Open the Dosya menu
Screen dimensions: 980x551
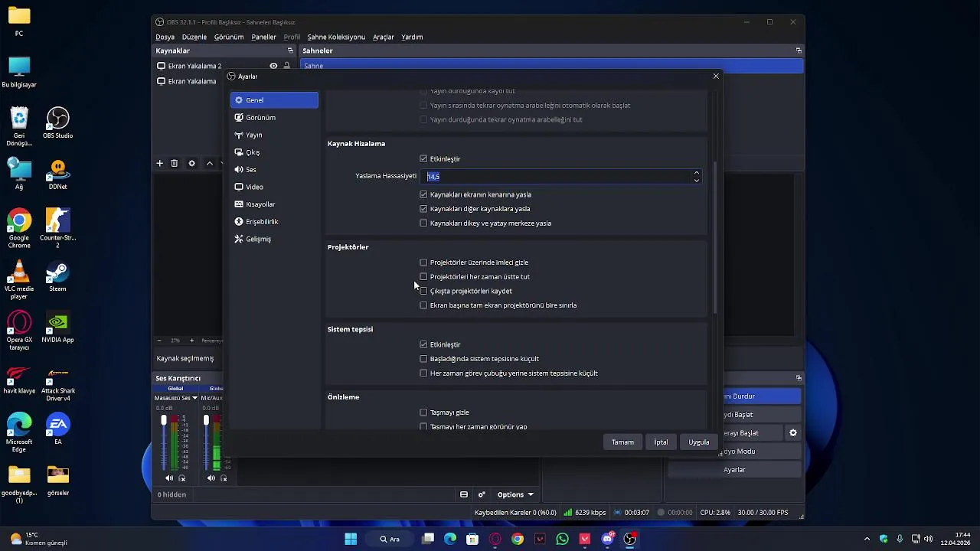pos(165,37)
